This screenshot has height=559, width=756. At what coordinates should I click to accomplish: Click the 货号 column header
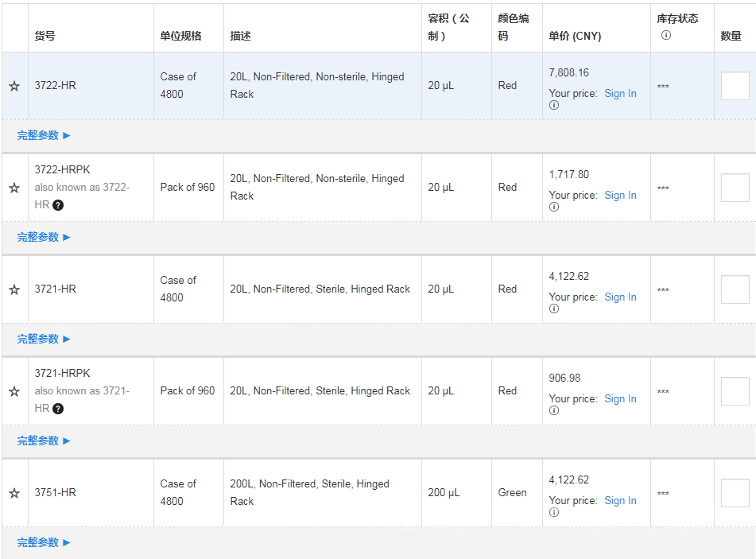[x=45, y=36]
